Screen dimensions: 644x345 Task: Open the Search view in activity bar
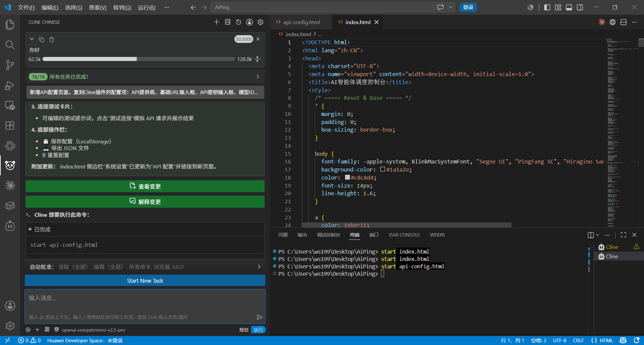click(10, 45)
